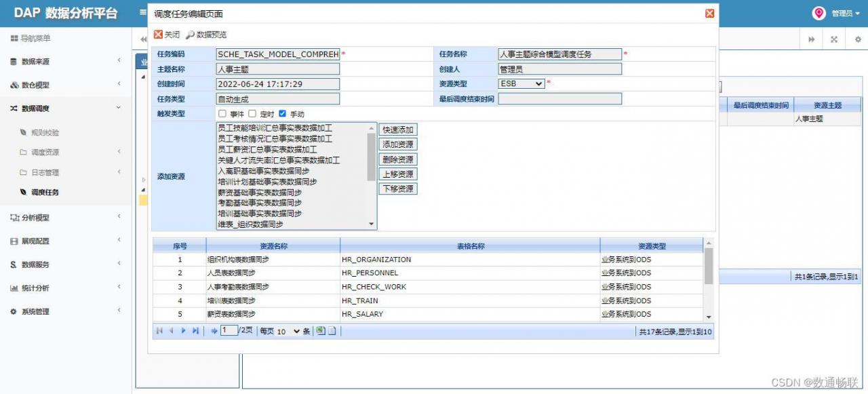Open 系统管理 in the sidebar

(x=66, y=311)
